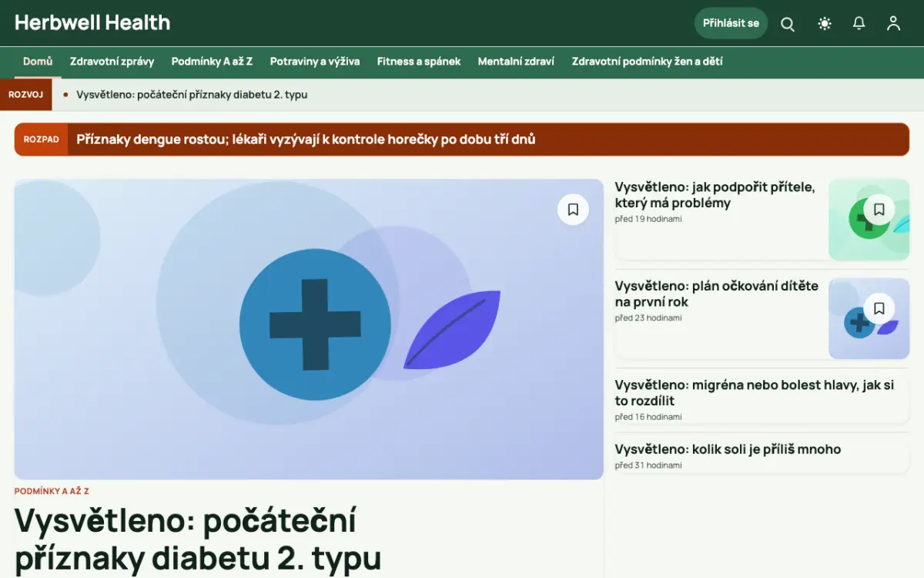The image size is (924, 578).
Task: Select the Domů menu item
Action: pos(38,62)
